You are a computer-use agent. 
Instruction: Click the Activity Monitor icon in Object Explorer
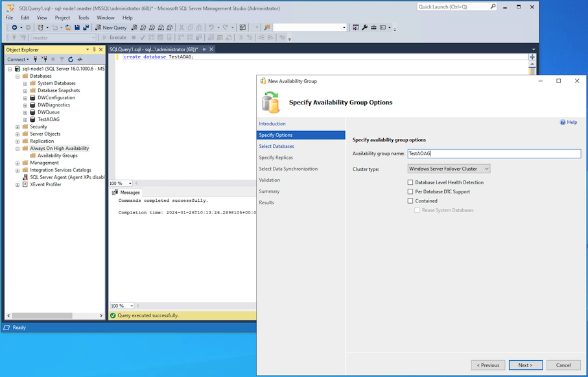80,59
